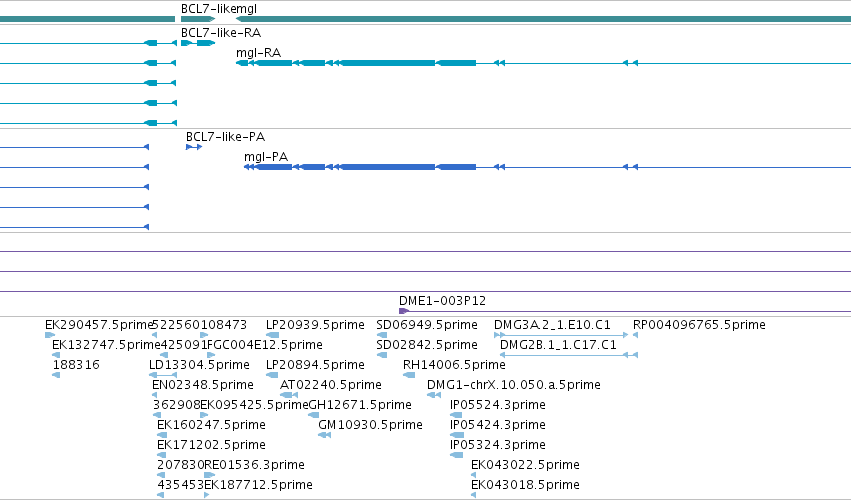Click the BCL7-like-PA protein arrow glyph
The width and height of the screenshot is (851, 500).
coord(194,147)
